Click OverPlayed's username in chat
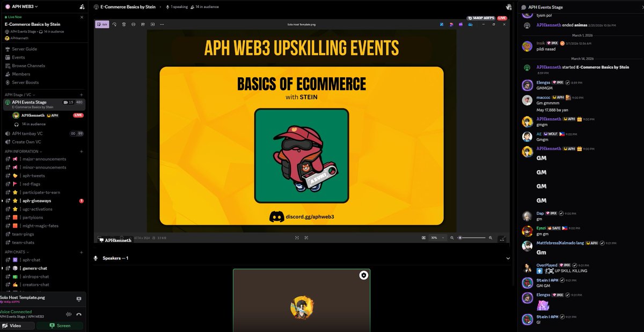This screenshot has width=644, height=332. tap(547, 265)
